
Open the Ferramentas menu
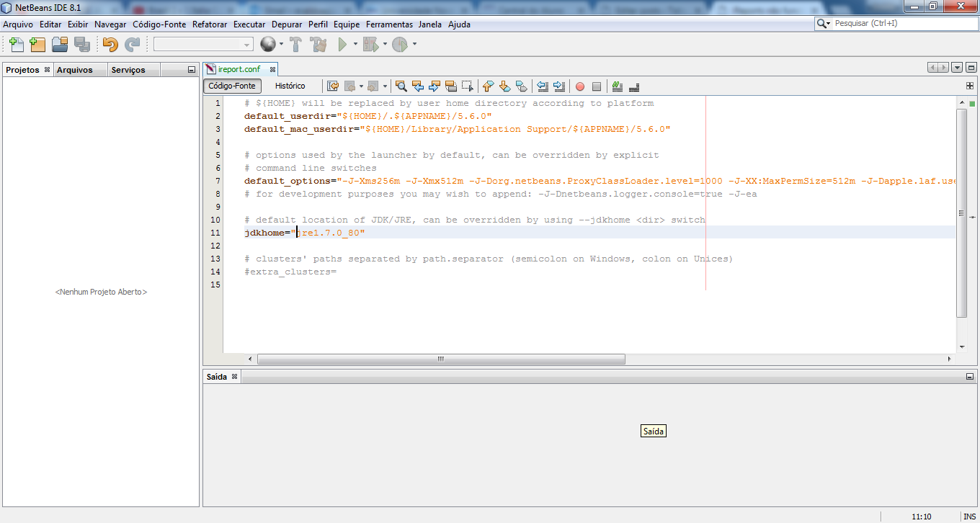pos(389,24)
